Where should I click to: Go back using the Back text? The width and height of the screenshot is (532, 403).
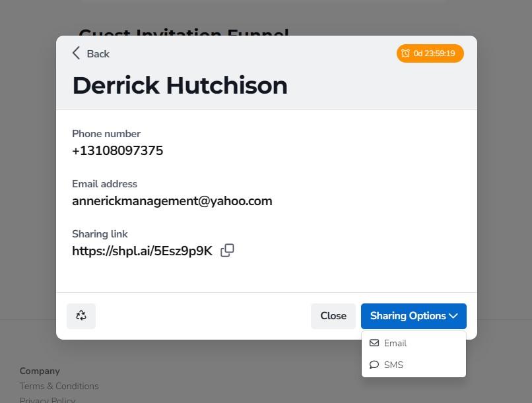(x=98, y=54)
